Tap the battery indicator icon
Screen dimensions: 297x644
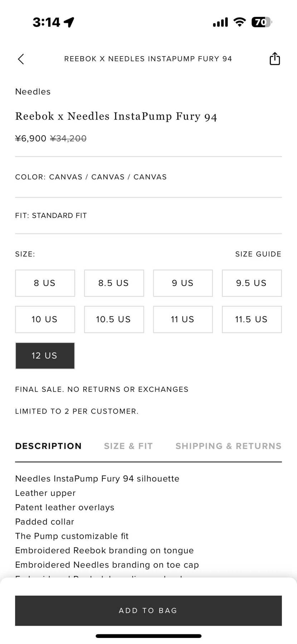[x=262, y=22]
